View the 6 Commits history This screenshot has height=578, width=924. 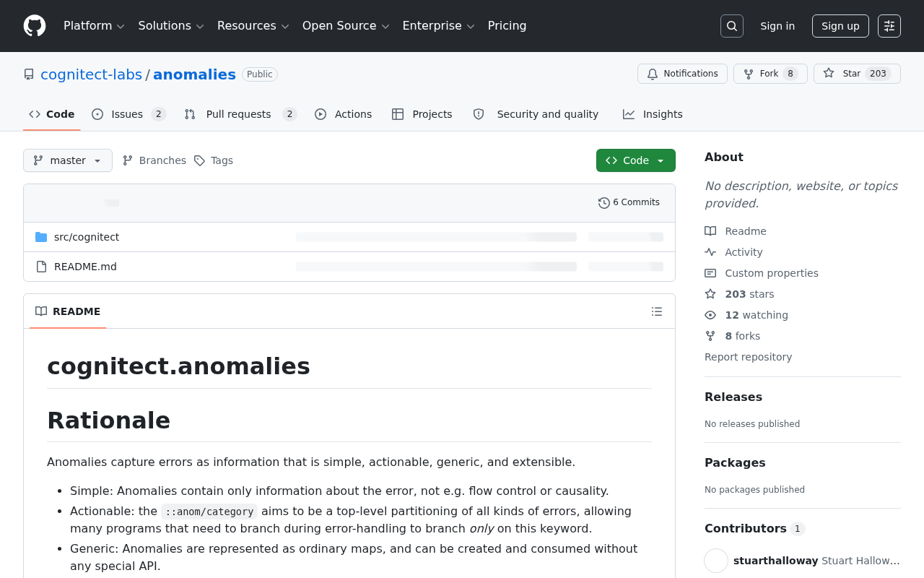coord(629,203)
